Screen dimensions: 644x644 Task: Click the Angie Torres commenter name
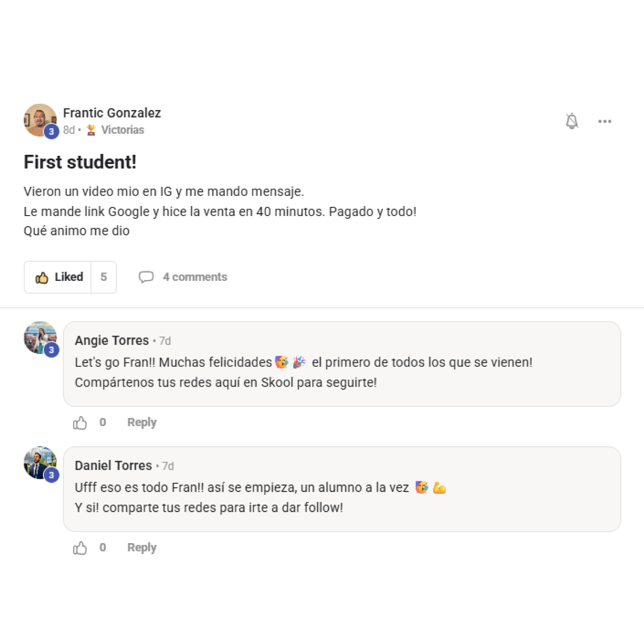pyautogui.click(x=112, y=340)
